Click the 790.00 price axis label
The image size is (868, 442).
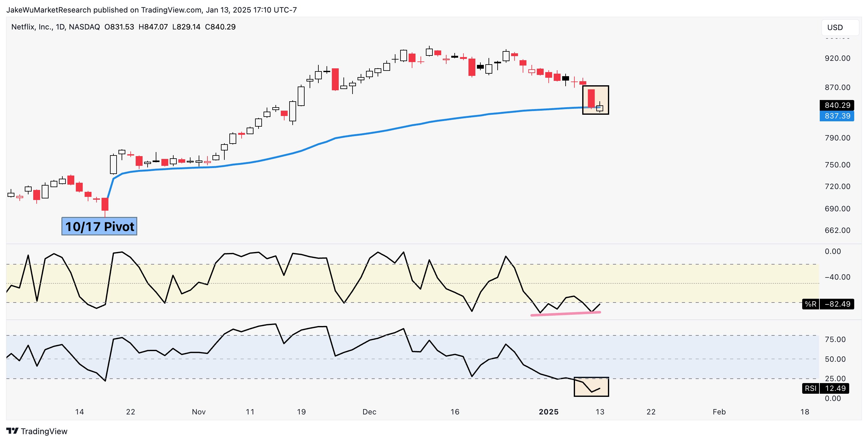click(x=838, y=138)
